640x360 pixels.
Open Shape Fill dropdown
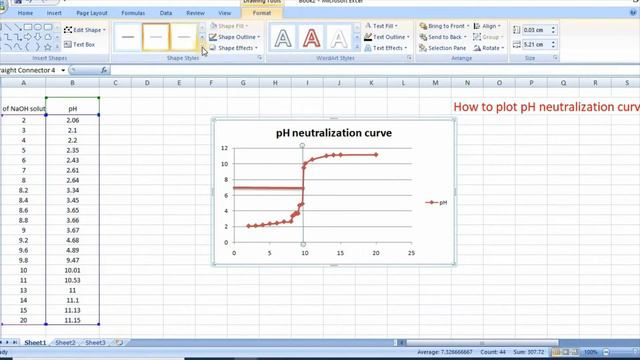(x=229, y=26)
